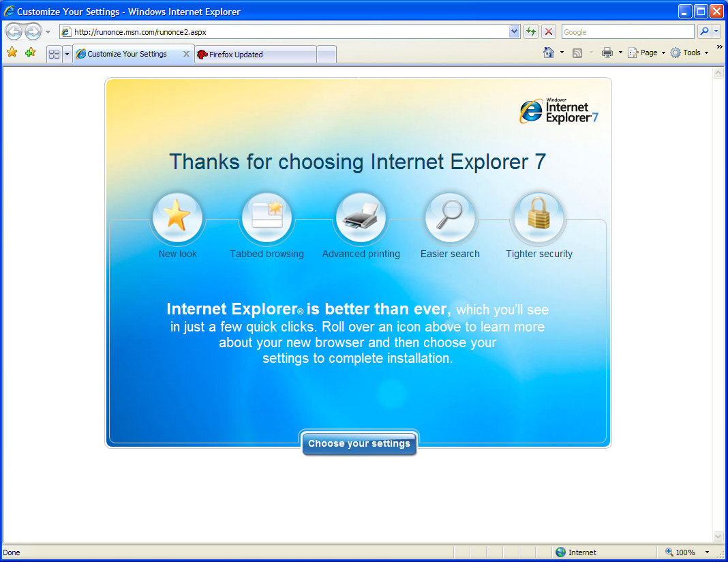
Task: Open the Page menu
Action: point(647,53)
